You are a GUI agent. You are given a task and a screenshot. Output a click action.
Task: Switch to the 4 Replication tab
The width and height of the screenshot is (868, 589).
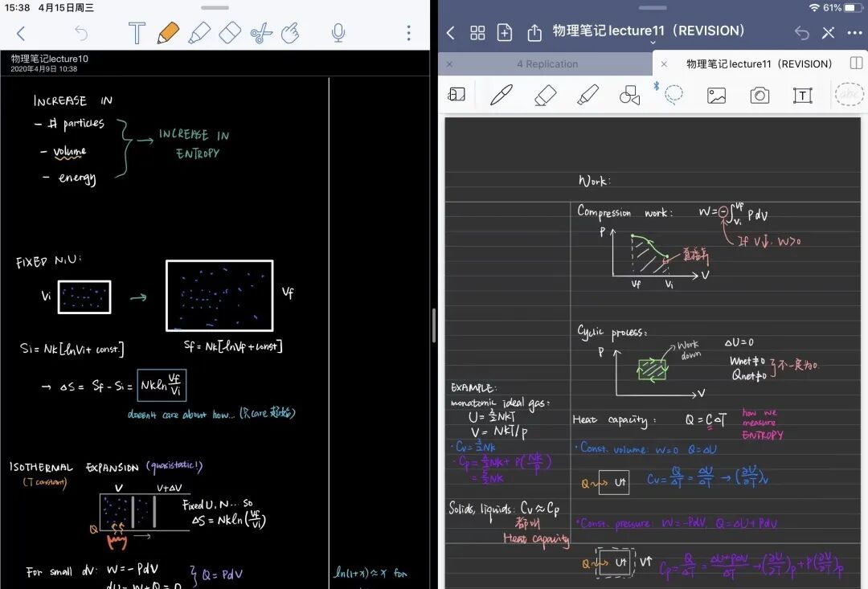(547, 64)
